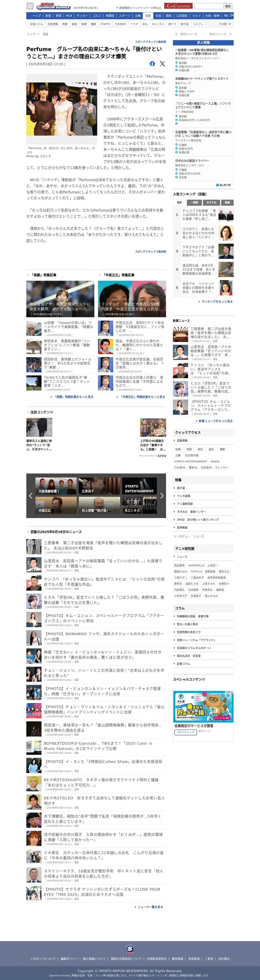Click previous news chevron

[x=176, y=34]
